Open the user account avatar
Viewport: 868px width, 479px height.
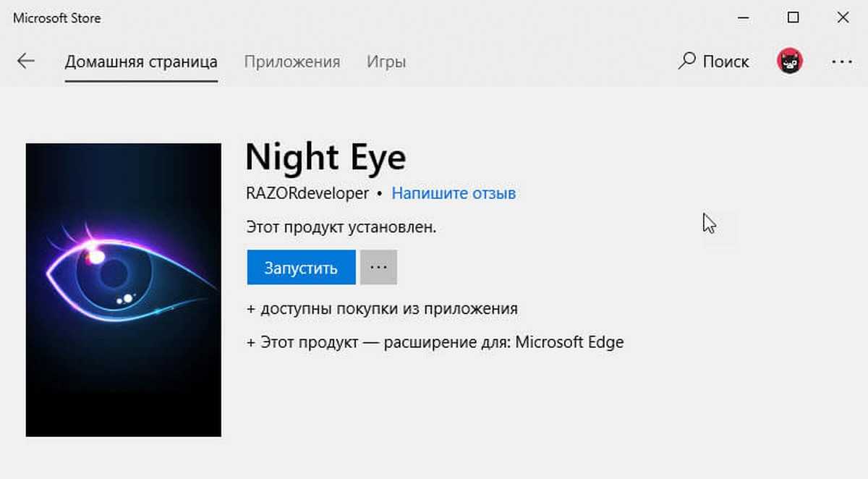[x=789, y=62]
